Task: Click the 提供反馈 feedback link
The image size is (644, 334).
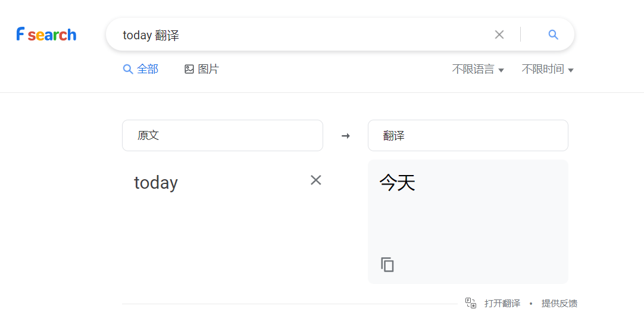Action: tap(559, 303)
